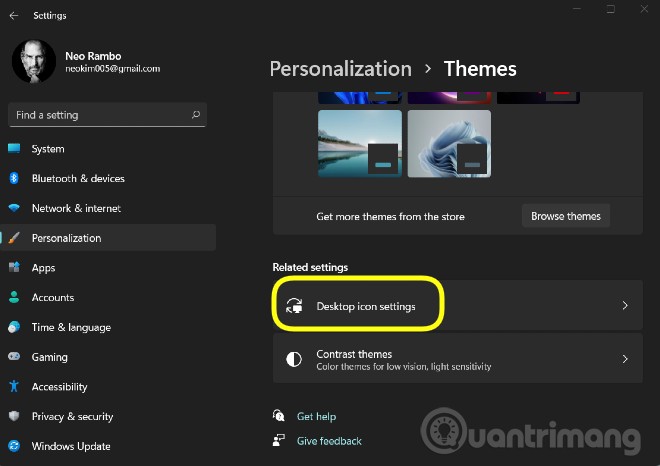Open Privacy & security settings
Image resolution: width=660 pixels, height=466 pixels.
108,416
